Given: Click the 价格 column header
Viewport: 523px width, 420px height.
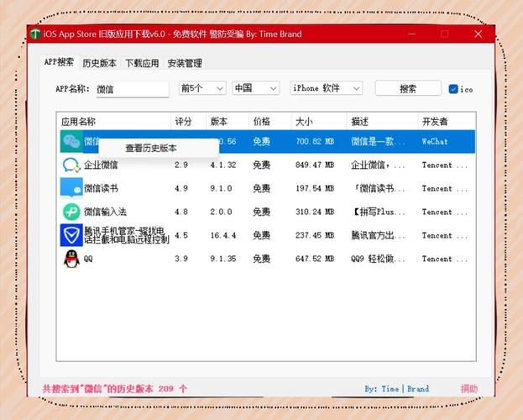Looking at the screenshot, I should [270, 122].
